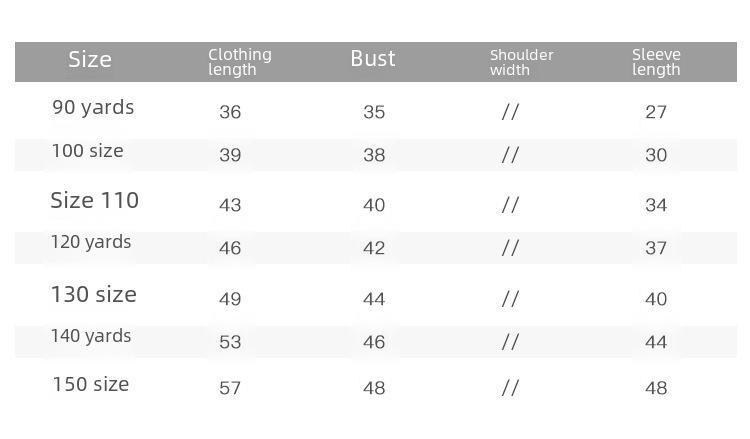The width and height of the screenshot is (750, 439).
Task: Click clothing length value 53
Action: [x=230, y=342]
